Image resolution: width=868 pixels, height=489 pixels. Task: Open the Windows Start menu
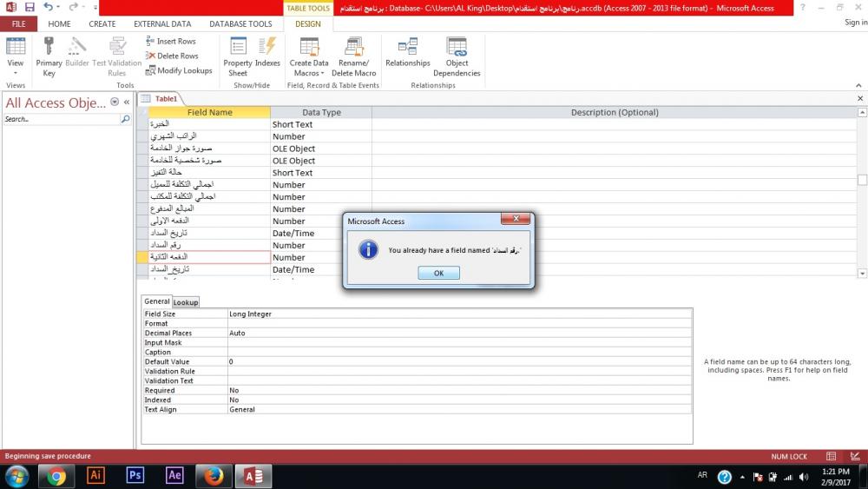(17, 476)
